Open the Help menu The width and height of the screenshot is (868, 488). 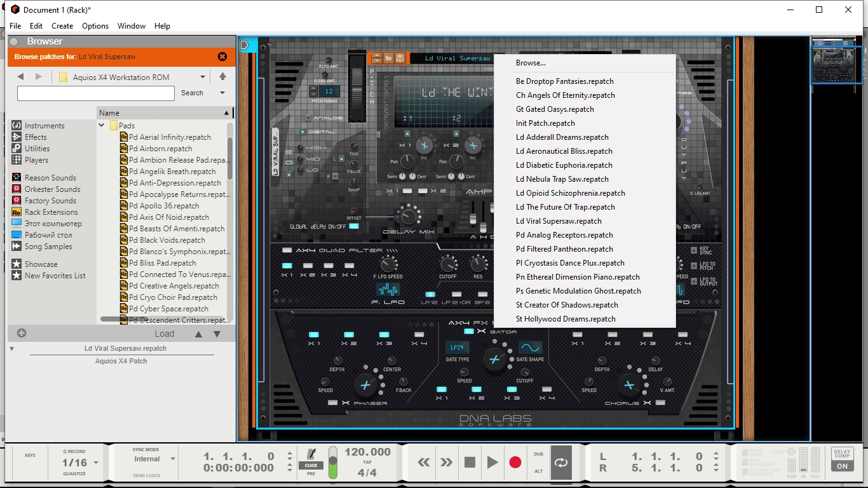pos(162,26)
